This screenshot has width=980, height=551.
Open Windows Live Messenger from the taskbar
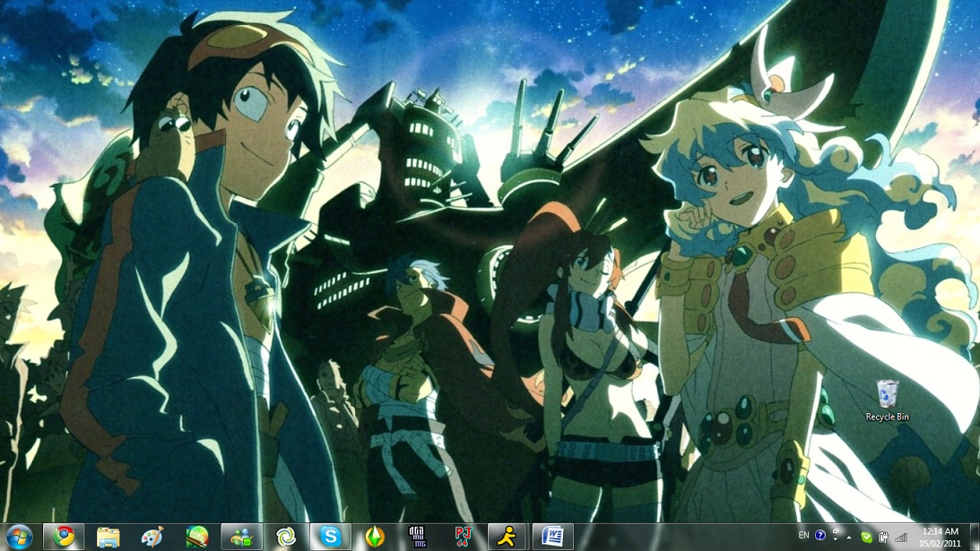click(241, 537)
